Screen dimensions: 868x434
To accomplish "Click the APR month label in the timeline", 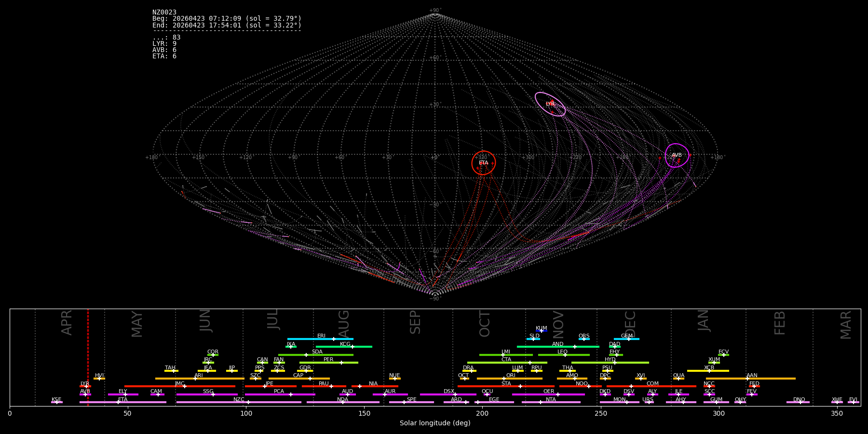I will point(67,323).
